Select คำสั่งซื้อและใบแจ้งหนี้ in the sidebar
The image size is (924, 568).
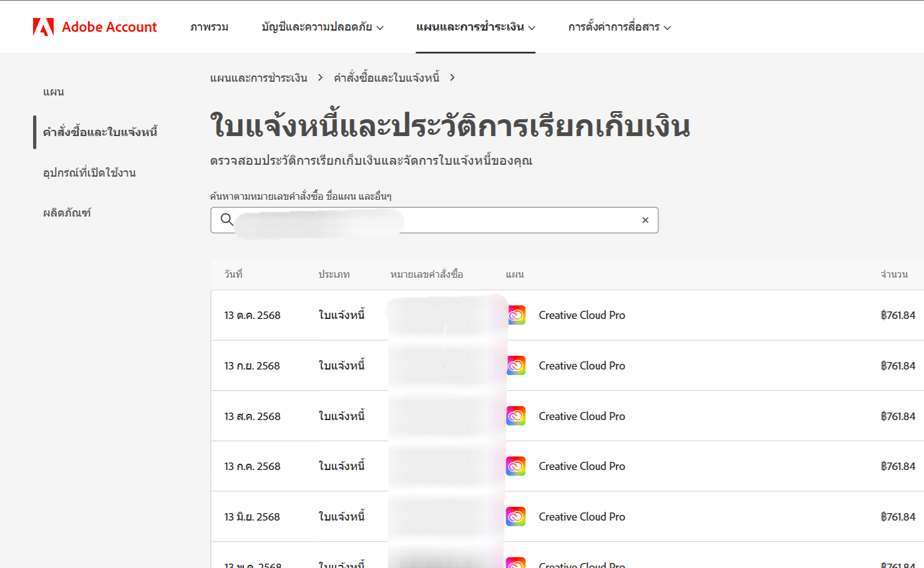pos(100,132)
